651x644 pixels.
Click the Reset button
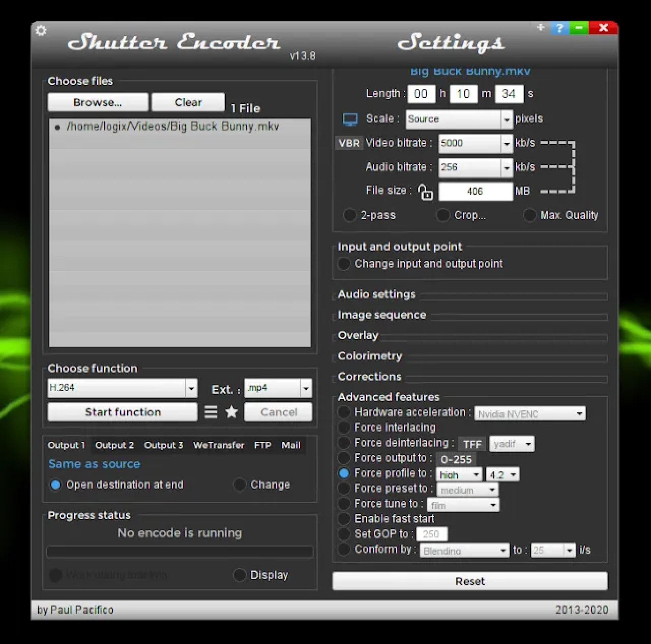pos(470,581)
